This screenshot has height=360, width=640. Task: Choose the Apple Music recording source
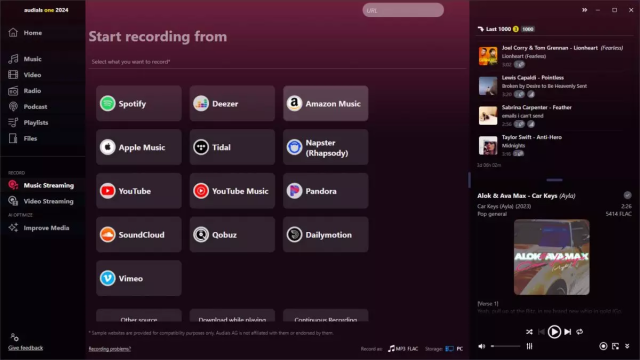[139, 147]
